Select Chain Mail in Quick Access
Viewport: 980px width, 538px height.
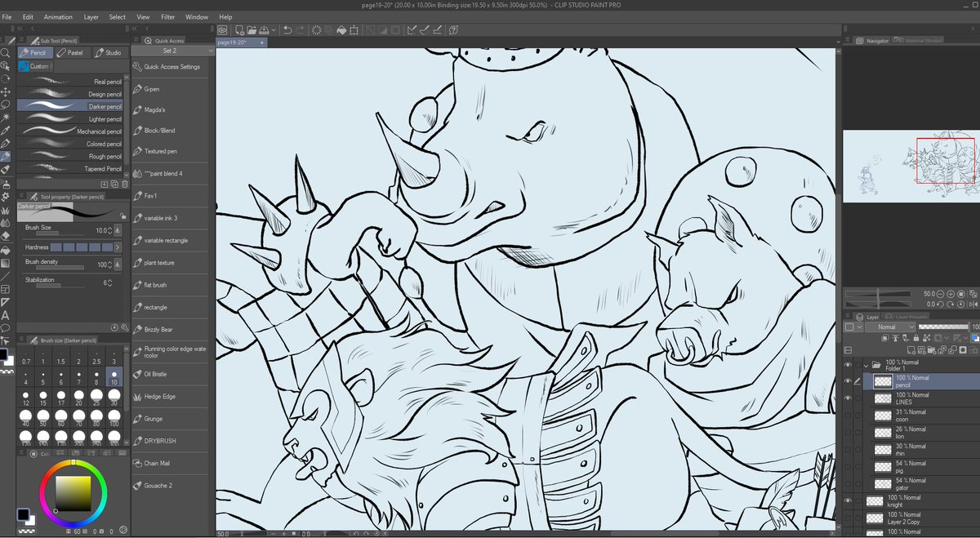point(170,463)
